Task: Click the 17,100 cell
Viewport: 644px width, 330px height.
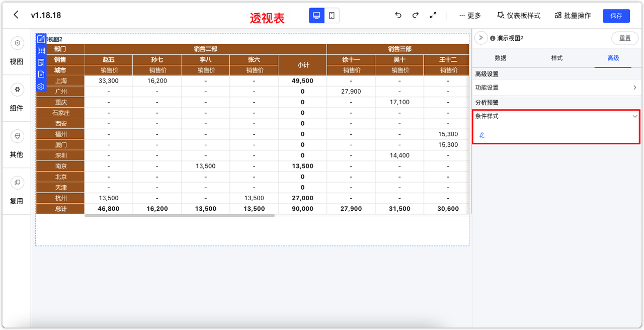Action: click(399, 102)
